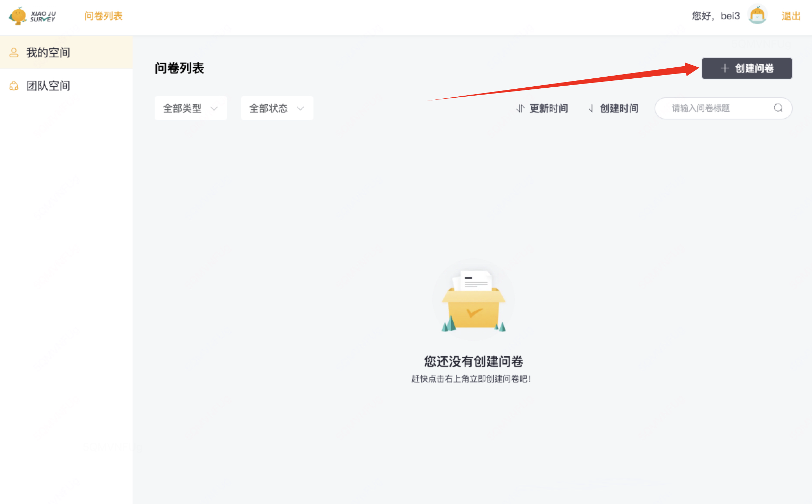Click the sort arrows icon beside 更新时间
The image size is (812, 504).
tap(520, 109)
